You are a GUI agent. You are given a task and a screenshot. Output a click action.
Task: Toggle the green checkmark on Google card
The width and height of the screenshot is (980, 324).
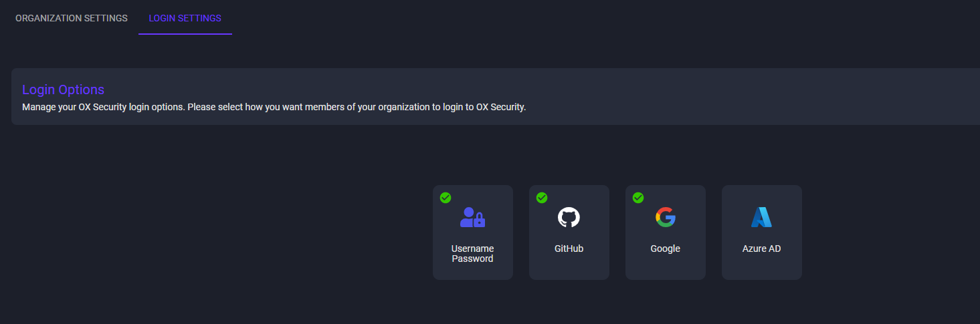pyautogui.click(x=638, y=198)
